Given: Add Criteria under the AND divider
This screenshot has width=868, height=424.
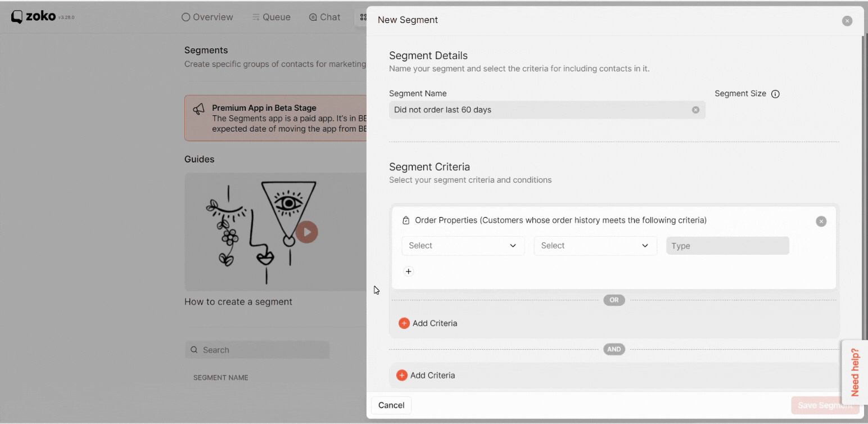Looking at the screenshot, I should point(426,375).
